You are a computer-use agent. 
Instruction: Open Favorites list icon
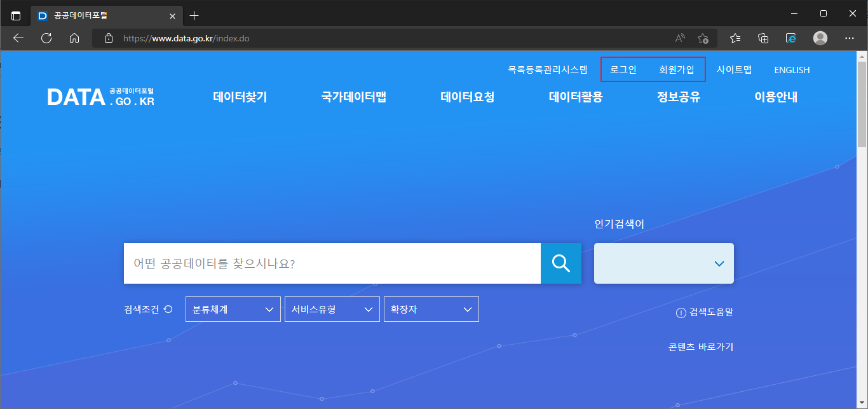point(735,38)
